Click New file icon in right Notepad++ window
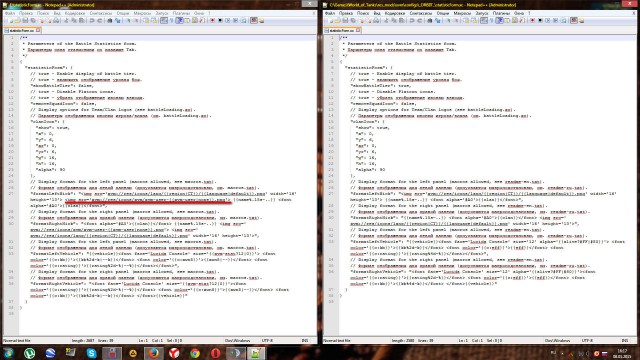 [x=330, y=20]
